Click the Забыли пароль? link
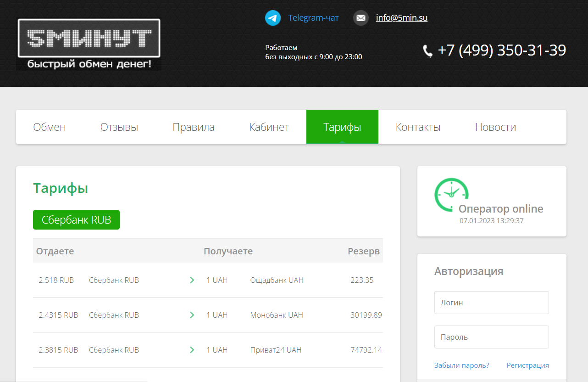The width and height of the screenshot is (588, 382). pyautogui.click(x=462, y=365)
